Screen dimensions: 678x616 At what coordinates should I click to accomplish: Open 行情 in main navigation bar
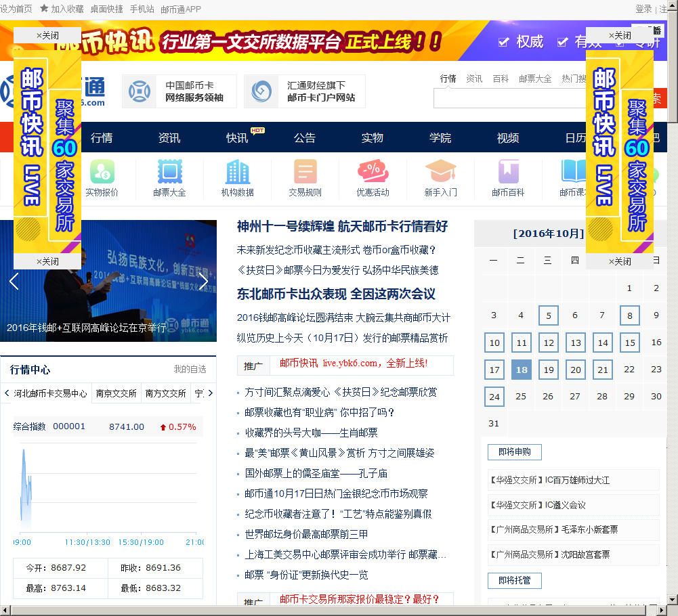102,138
